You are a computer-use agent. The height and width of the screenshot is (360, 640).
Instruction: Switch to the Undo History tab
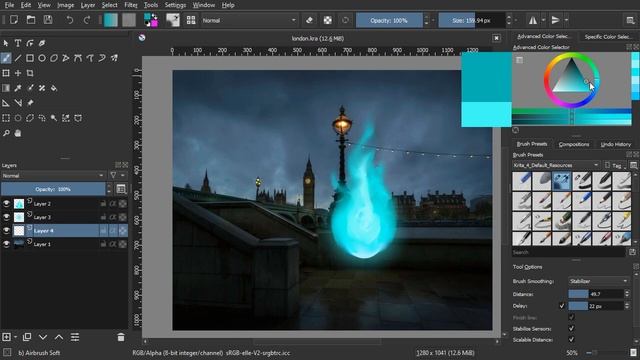[x=616, y=144]
